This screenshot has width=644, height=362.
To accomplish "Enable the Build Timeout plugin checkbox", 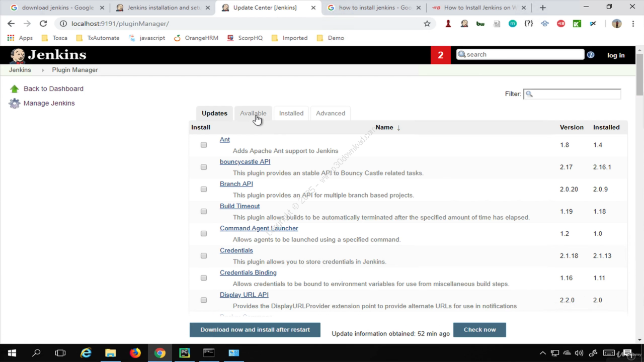I will (204, 211).
